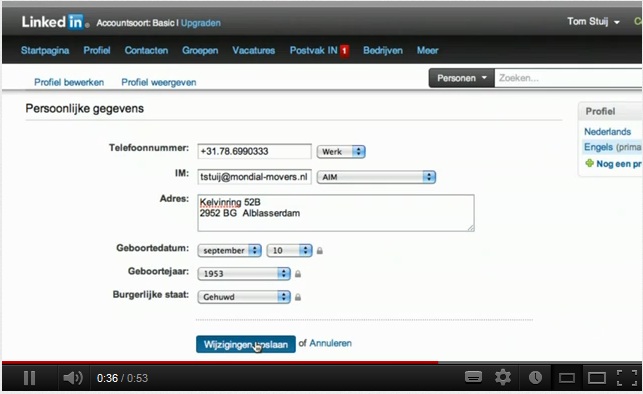Click 'Nog een pr...' add profile link

pos(618,164)
